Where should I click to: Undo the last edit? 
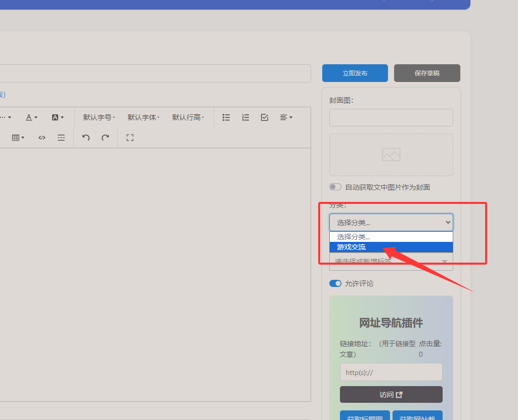tap(86, 138)
